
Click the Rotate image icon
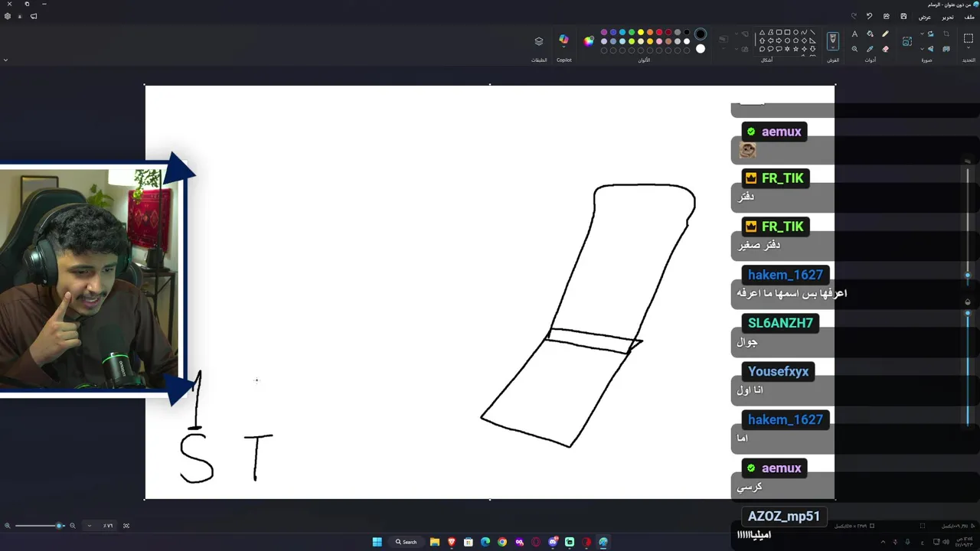tap(930, 34)
